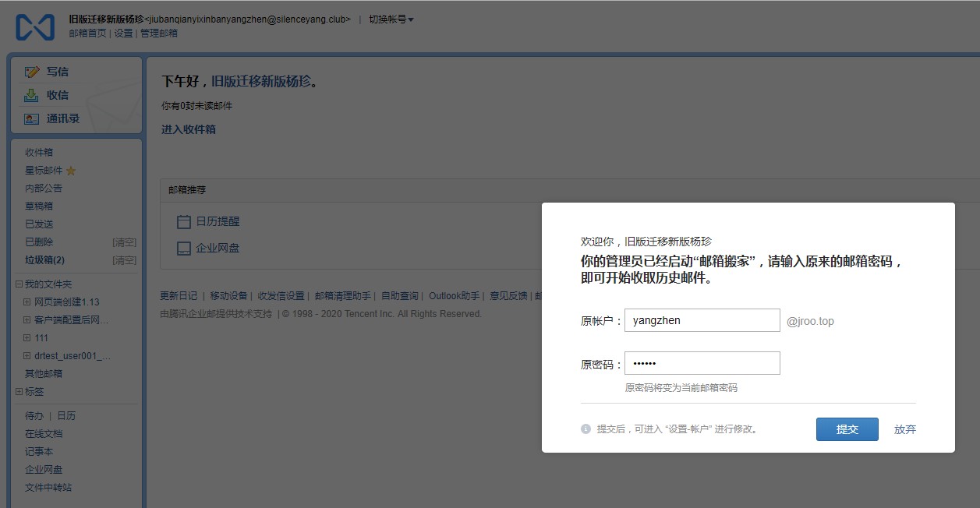Click the 通讯录 contacts card icon
The height and width of the screenshot is (508, 980).
31,118
